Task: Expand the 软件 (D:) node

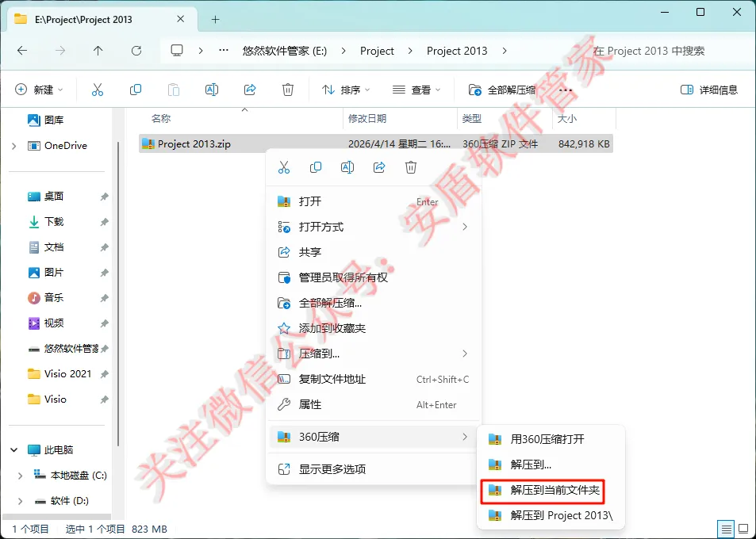Action: pyautogui.click(x=20, y=502)
